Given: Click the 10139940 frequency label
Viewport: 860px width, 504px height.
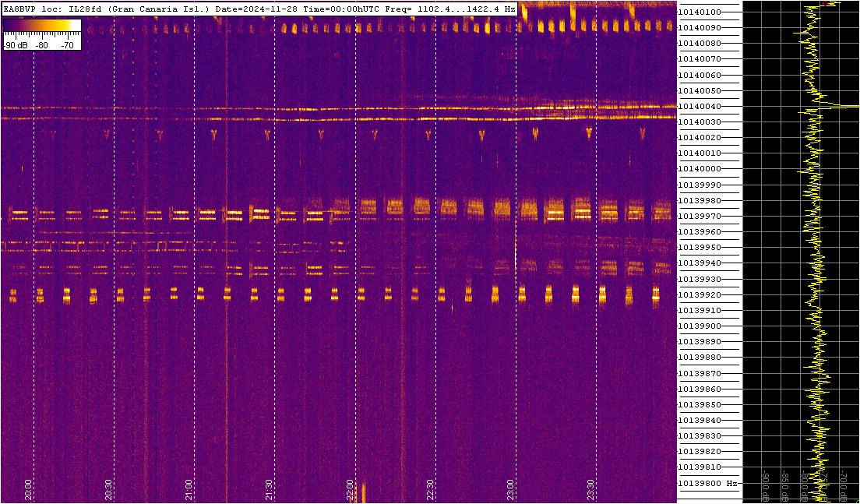Looking at the screenshot, I should [x=700, y=263].
